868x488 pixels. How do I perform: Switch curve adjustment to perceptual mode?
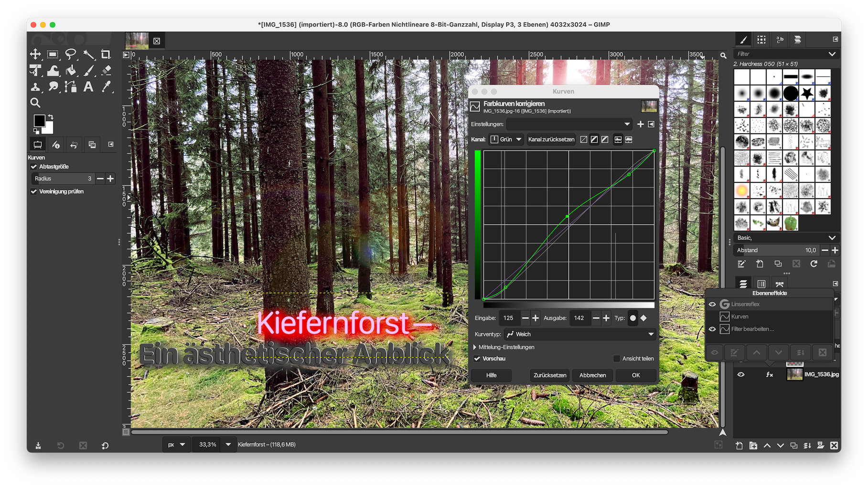[605, 139]
